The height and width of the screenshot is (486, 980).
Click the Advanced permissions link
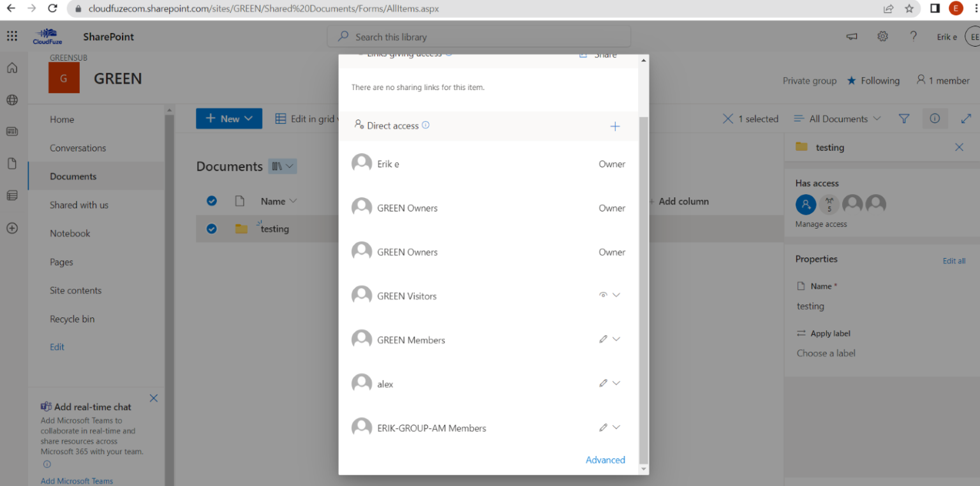point(605,459)
